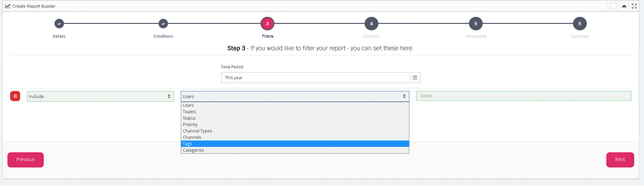The width and height of the screenshot is (644, 186).
Task: Choose Channel Types option in list
Action: [x=197, y=131]
